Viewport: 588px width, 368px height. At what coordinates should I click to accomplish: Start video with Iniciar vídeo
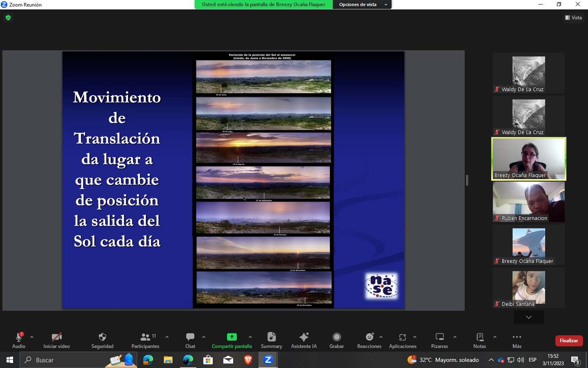point(56,340)
